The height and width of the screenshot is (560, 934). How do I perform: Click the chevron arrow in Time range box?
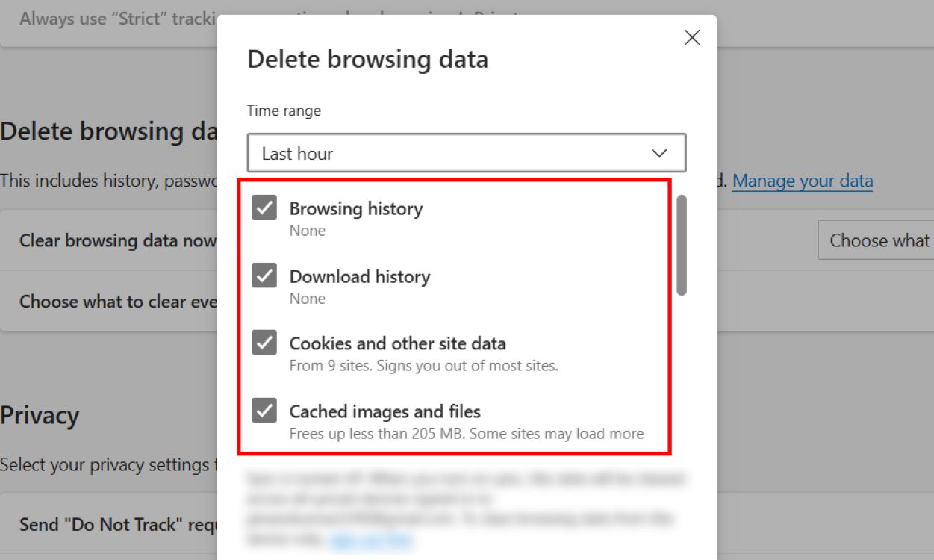pyautogui.click(x=659, y=153)
